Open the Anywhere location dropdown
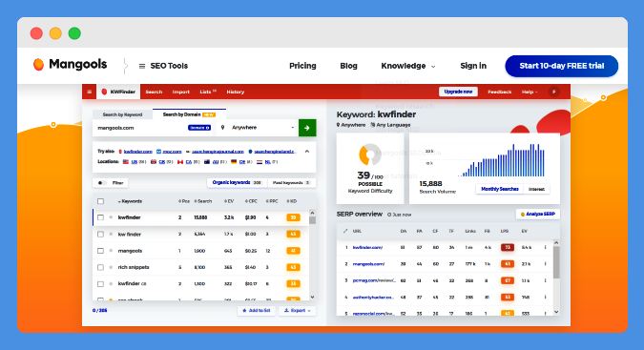644x350 pixels. [x=258, y=128]
